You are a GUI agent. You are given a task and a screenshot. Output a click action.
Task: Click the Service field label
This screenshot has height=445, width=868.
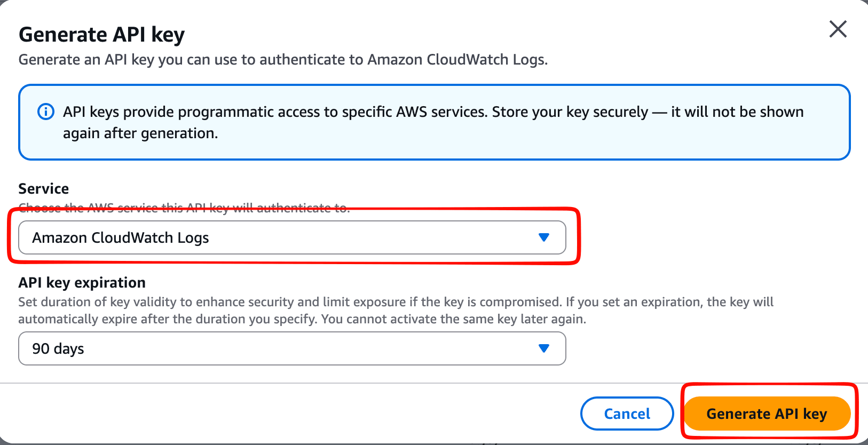(x=44, y=189)
